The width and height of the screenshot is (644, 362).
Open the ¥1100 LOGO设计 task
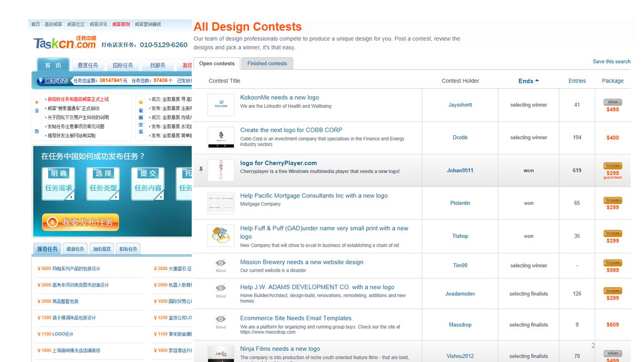55,334
